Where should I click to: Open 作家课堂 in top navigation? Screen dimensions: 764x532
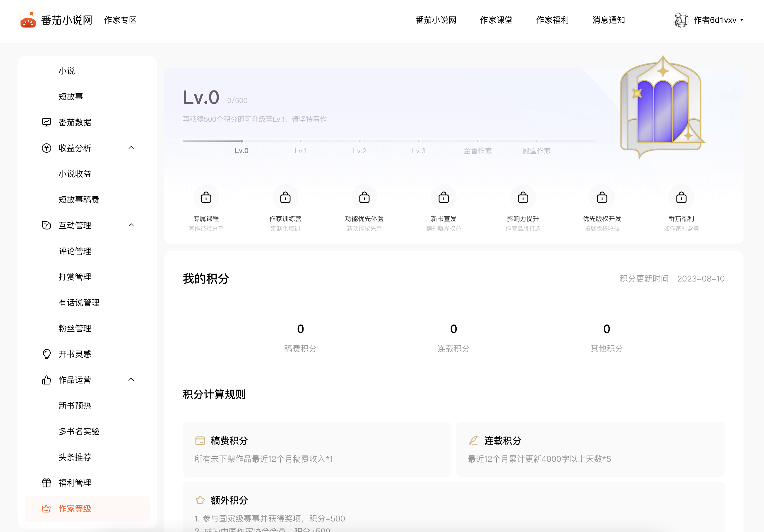pyautogui.click(x=496, y=20)
